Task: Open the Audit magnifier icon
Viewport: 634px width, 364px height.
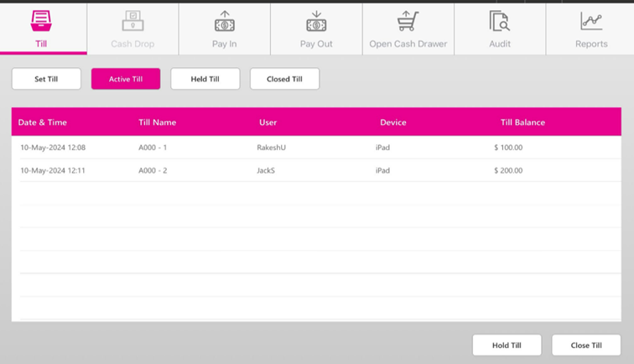Action: point(499,21)
